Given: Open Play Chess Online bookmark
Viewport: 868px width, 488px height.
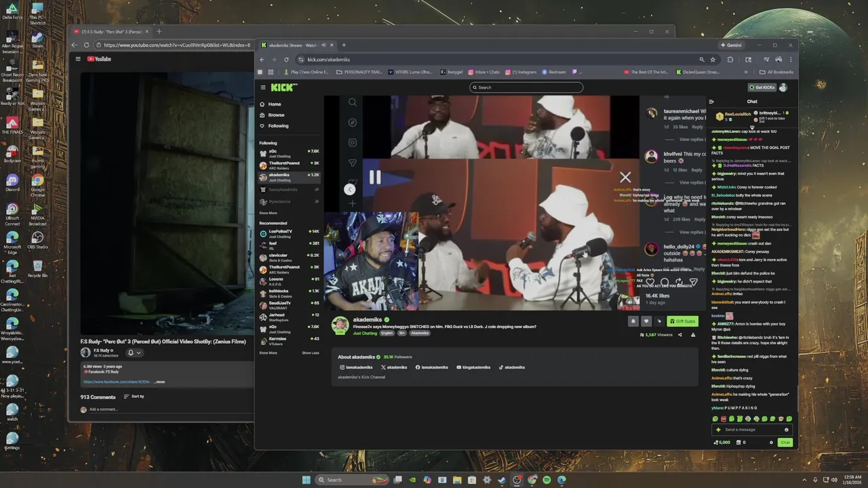Looking at the screenshot, I should point(308,72).
